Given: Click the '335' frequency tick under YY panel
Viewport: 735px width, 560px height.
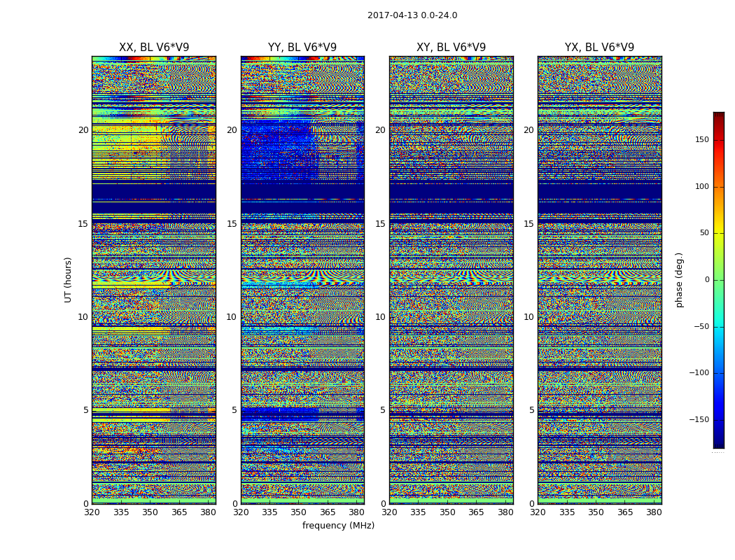Looking at the screenshot, I should click(x=269, y=512).
